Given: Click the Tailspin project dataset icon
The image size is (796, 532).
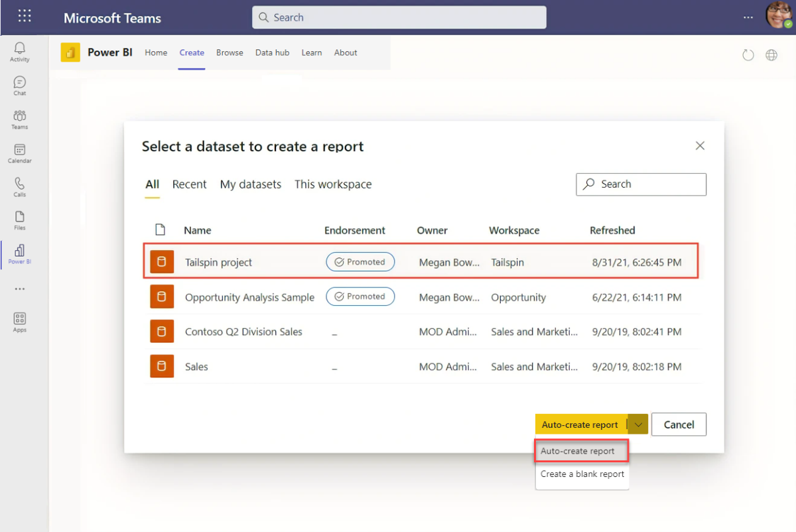Looking at the screenshot, I should coord(162,262).
